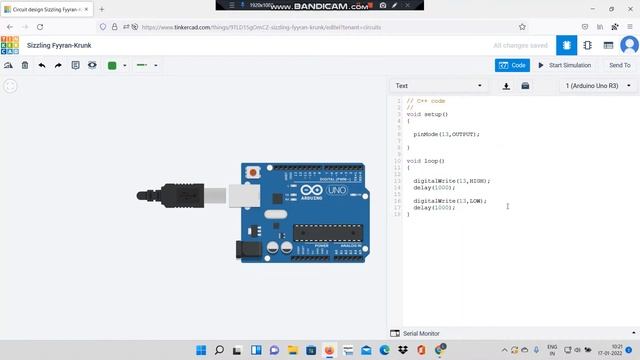Viewport: 640px width, 360px height.
Task: Open the notes annotation tool
Action: [76, 65]
